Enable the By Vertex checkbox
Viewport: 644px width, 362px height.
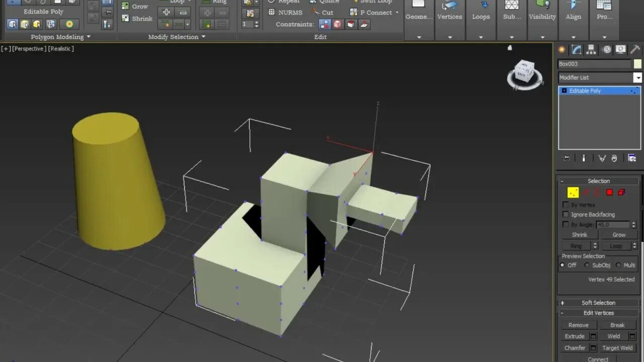tap(566, 205)
